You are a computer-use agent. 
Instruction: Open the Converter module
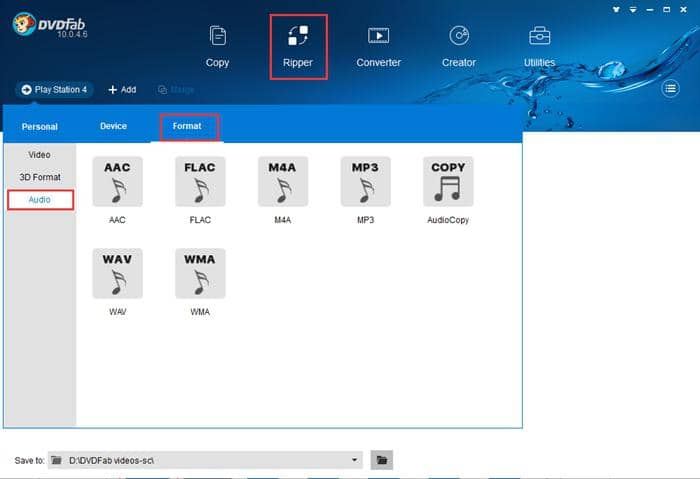(x=379, y=46)
